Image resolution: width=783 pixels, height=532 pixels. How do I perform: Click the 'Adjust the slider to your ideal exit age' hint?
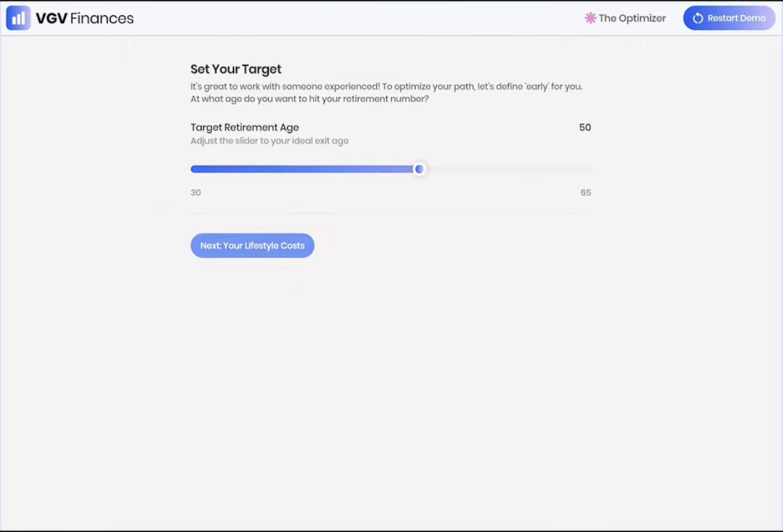(x=269, y=141)
